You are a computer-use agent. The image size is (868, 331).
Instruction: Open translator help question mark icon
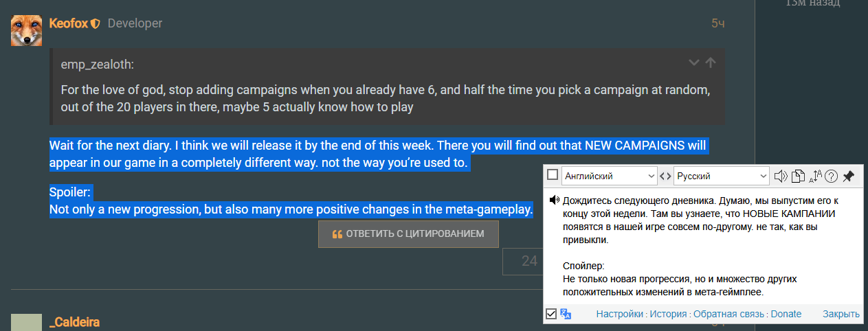tap(831, 176)
